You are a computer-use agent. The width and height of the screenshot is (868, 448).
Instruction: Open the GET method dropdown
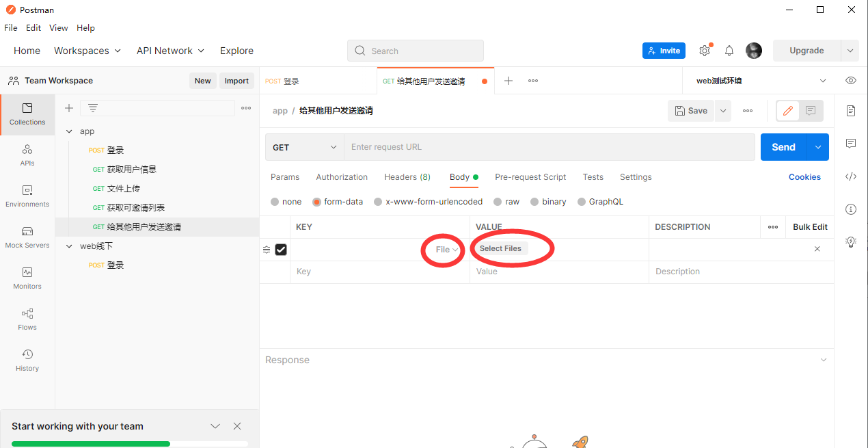(x=304, y=147)
